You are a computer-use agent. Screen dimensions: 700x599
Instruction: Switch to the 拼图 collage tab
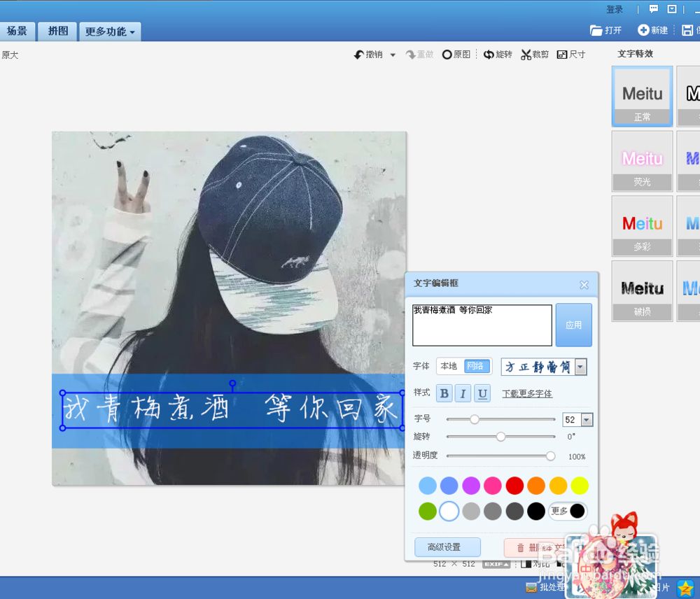[x=56, y=31]
